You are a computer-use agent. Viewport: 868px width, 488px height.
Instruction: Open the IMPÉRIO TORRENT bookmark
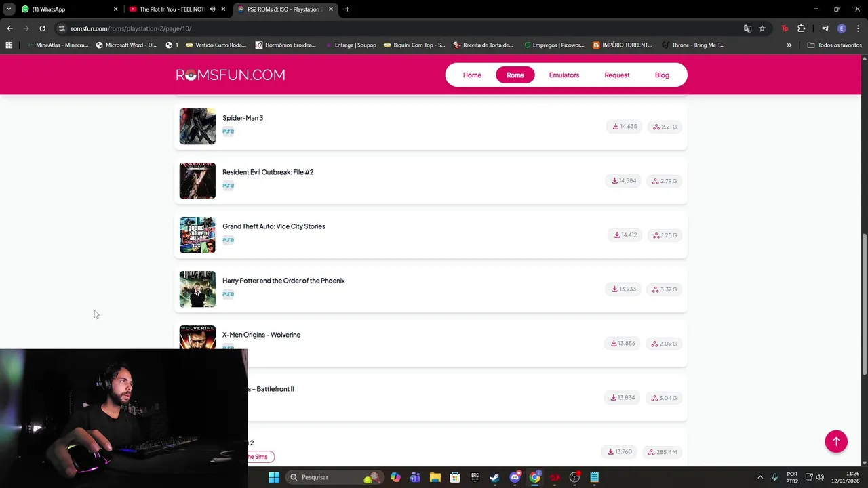pos(623,45)
